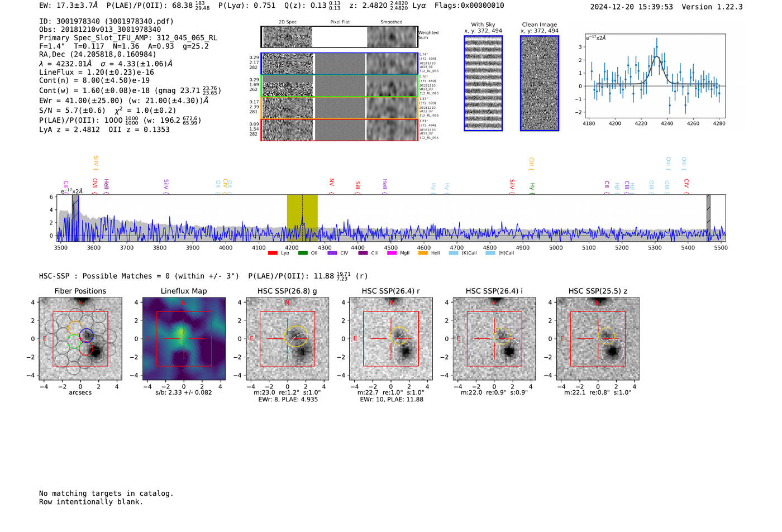782x532 pixels.
Task: Click the green fiber circle in Fiber Positions
Action: pyautogui.click(x=74, y=341)
